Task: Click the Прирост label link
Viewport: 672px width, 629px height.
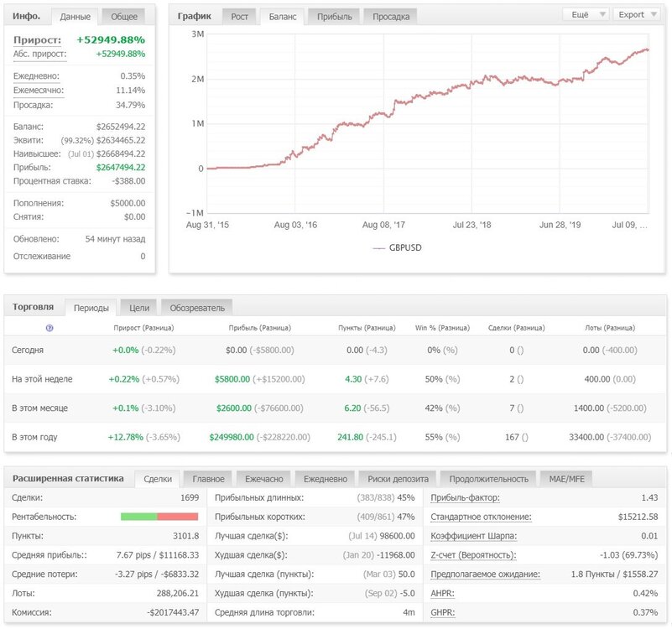Action: point(37,40)
